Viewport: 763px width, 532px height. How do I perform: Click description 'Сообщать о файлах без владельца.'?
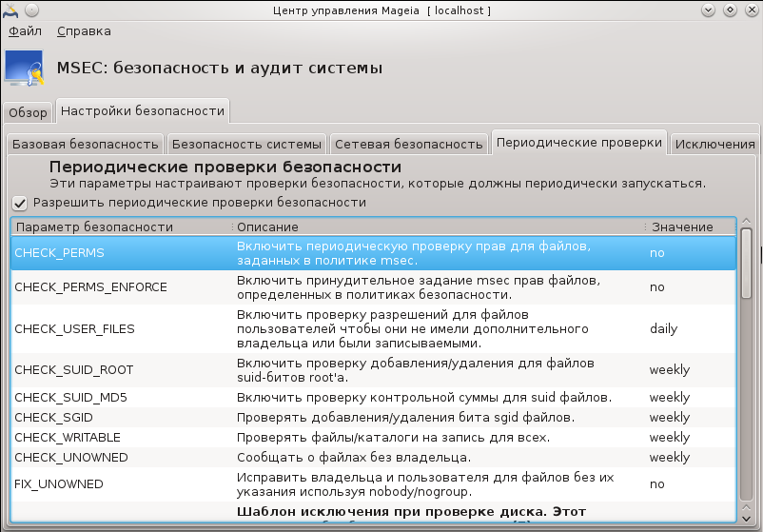coord(354,458)
